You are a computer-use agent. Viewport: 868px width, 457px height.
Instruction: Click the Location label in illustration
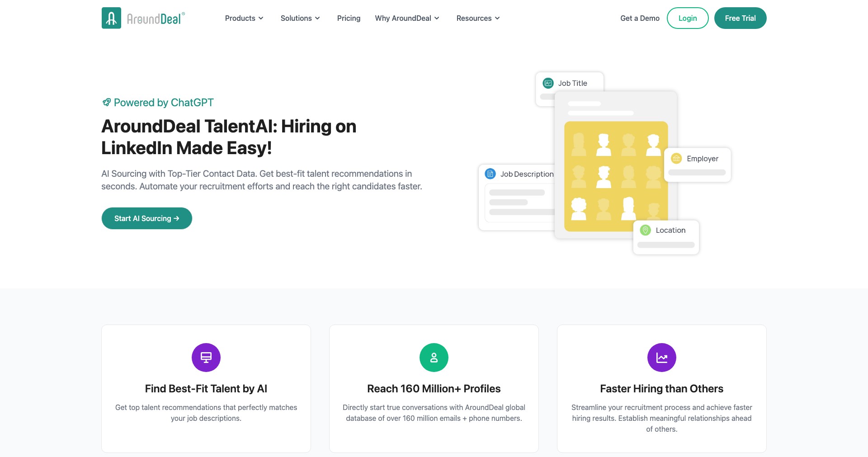coord(670,230)
